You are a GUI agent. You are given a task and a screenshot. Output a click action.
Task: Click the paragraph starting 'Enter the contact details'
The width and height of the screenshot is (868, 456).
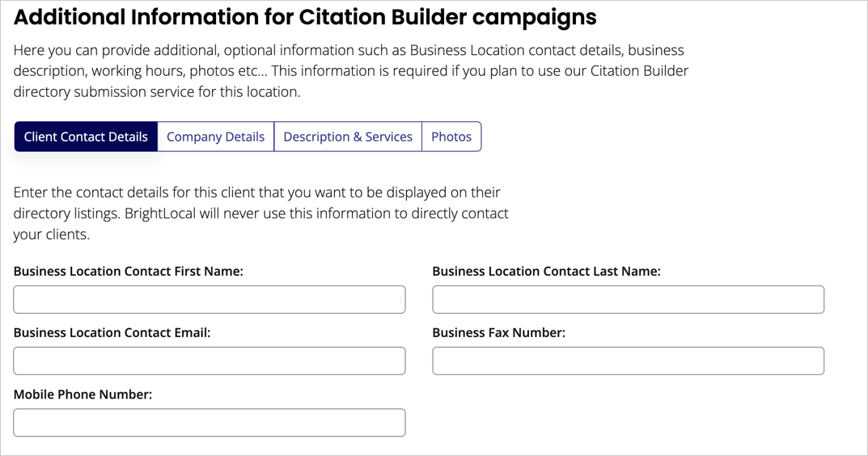coord(260,213)
